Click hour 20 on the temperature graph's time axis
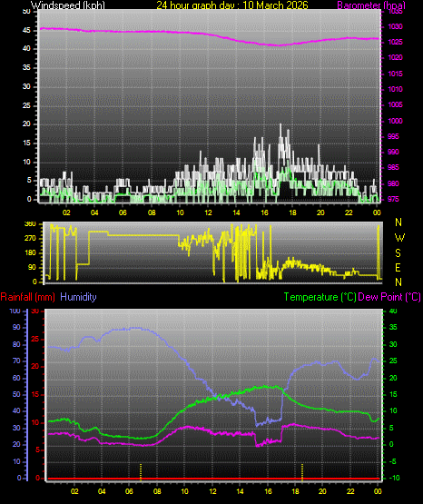The image size is (423, 504). pyautogui.click(x=322, y=491)
